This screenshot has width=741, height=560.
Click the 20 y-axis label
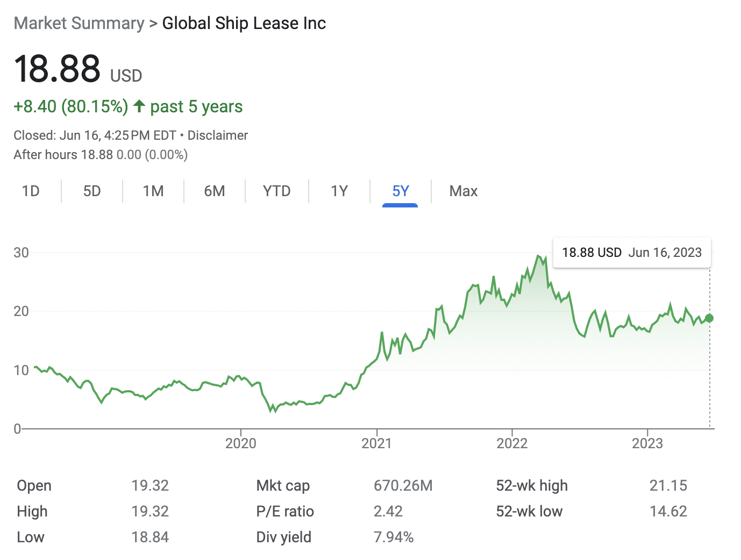pyautogui.click(x=21, y=311)
